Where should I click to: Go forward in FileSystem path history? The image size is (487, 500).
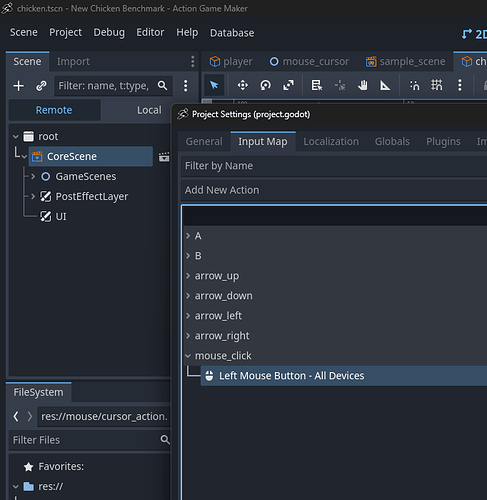30,416
